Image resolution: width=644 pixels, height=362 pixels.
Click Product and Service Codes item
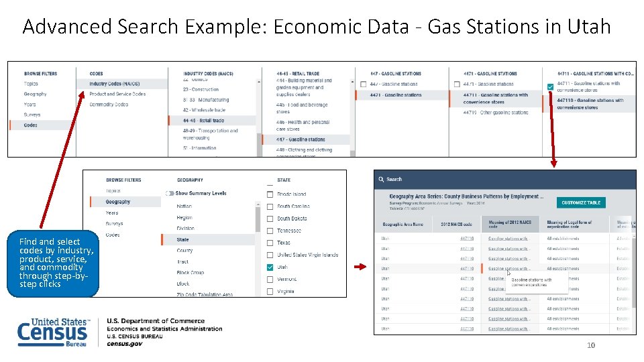[117, 94]
